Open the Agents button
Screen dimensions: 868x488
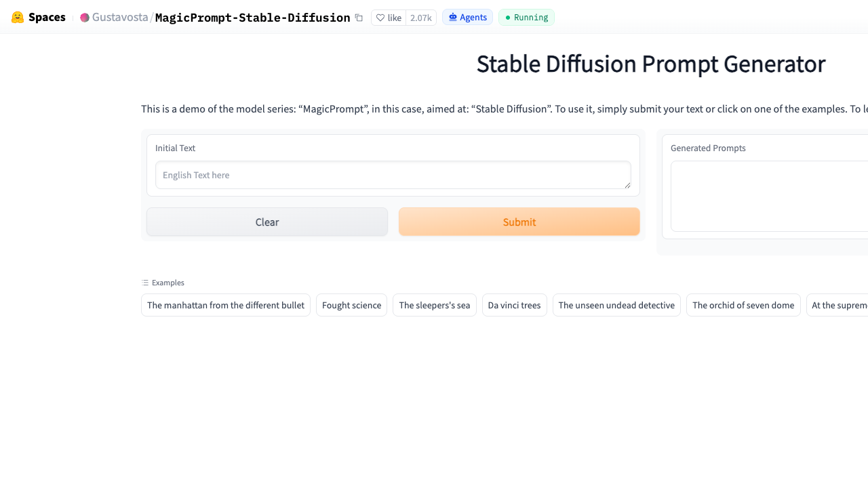467,18
